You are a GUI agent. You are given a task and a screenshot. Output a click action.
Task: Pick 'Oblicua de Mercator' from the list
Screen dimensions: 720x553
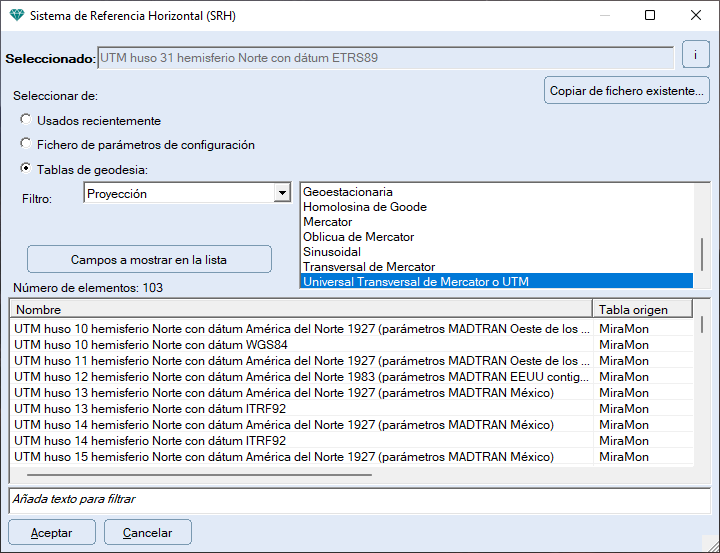tap(358, 237)
